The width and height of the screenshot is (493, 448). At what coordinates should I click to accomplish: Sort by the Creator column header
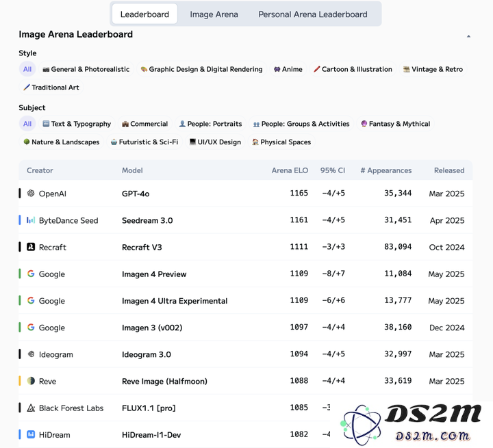(40, 170)
